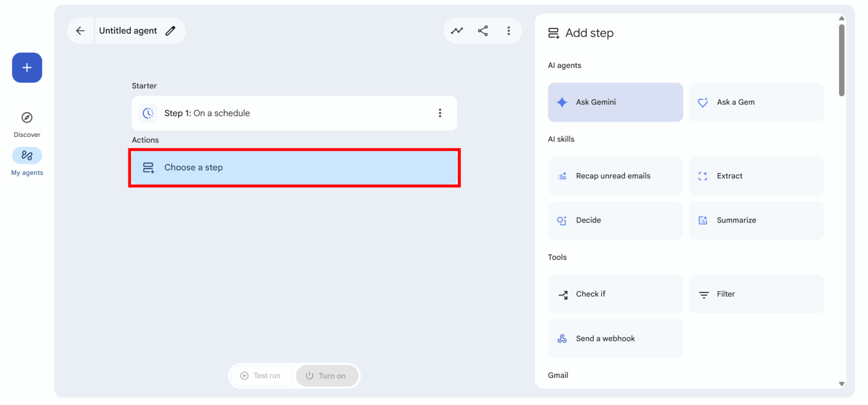Choose the Extract AI skill

point(756,176)
